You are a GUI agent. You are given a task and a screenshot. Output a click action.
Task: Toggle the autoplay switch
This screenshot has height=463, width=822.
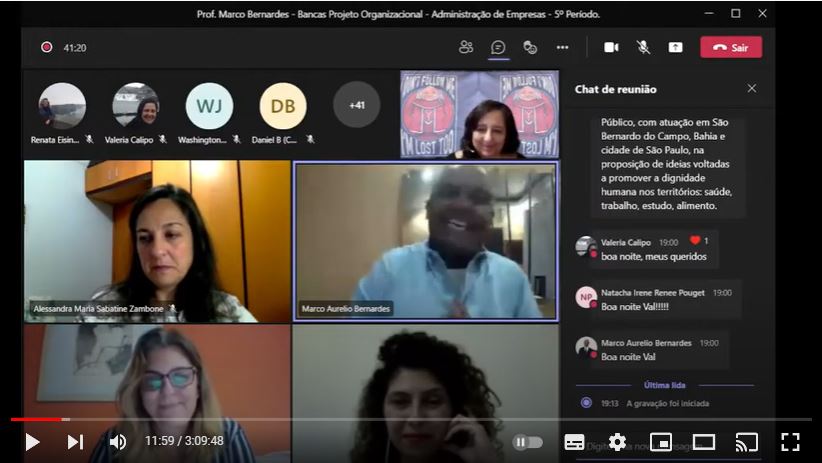(x=527, y=443)
